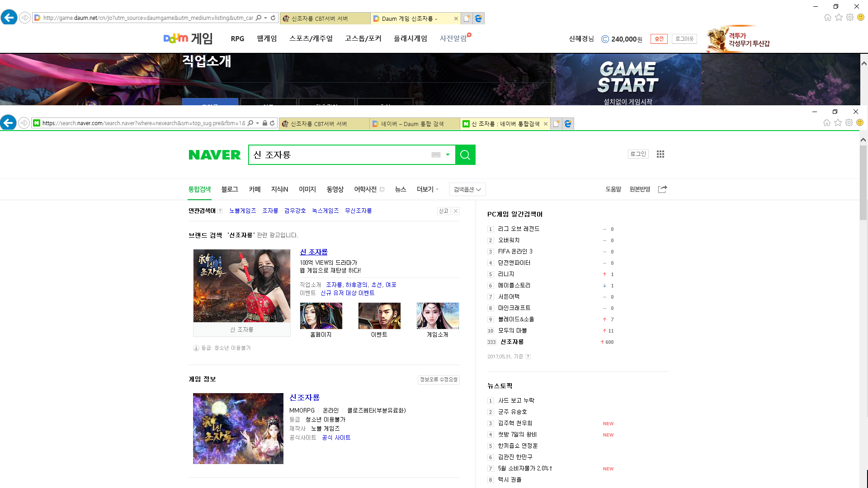Close the 연관검색어 related searches bar

(456, 211)
